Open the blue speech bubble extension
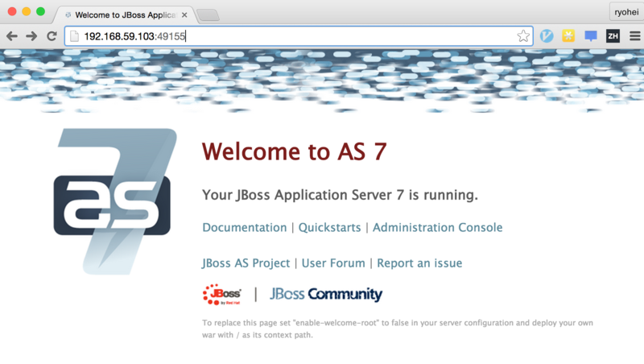This screenshot has height=364, width=644. coord(591,36)
